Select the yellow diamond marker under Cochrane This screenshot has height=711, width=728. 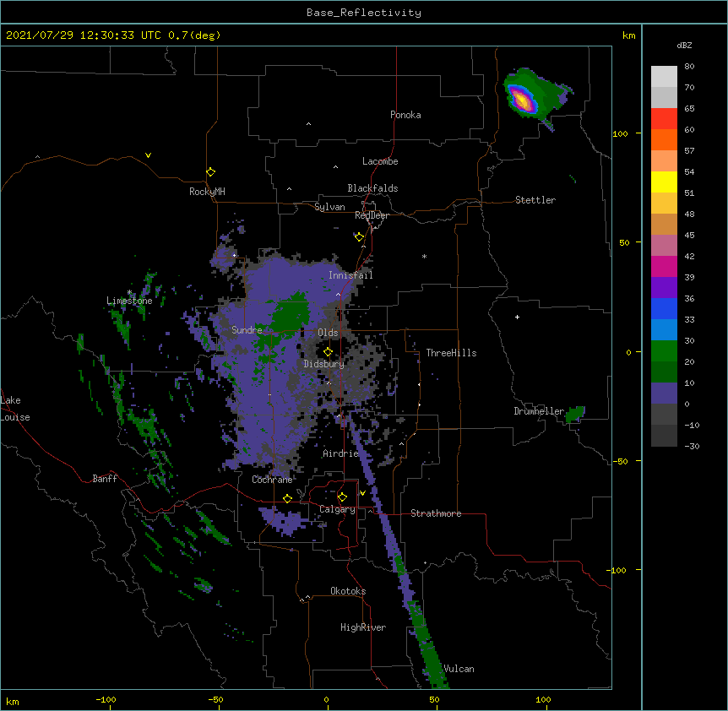click(x=287, y=498)
